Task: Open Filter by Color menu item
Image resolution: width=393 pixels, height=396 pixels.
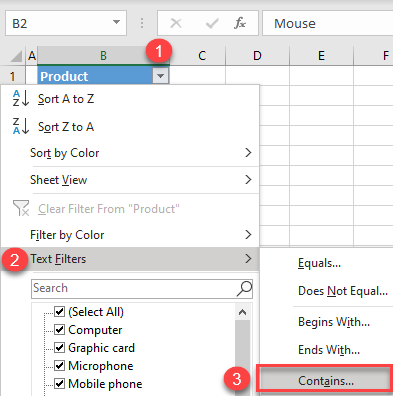Action: pos(130,235)
